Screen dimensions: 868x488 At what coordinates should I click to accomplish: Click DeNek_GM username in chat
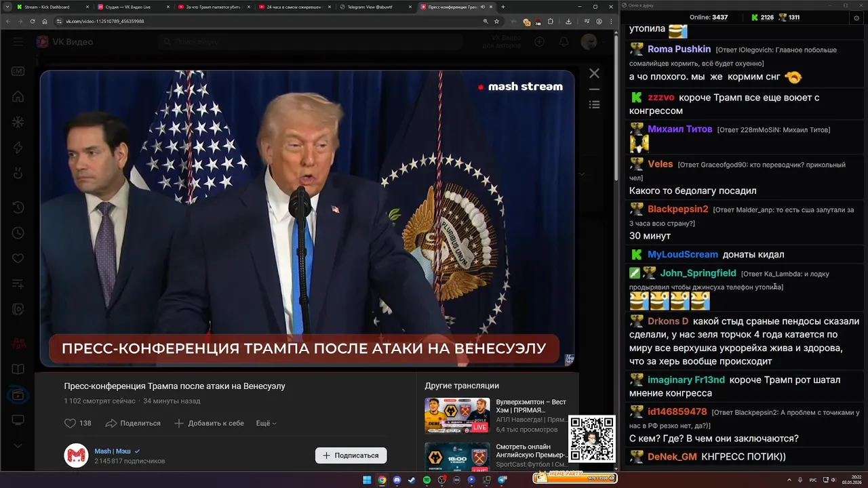point(672,457)
